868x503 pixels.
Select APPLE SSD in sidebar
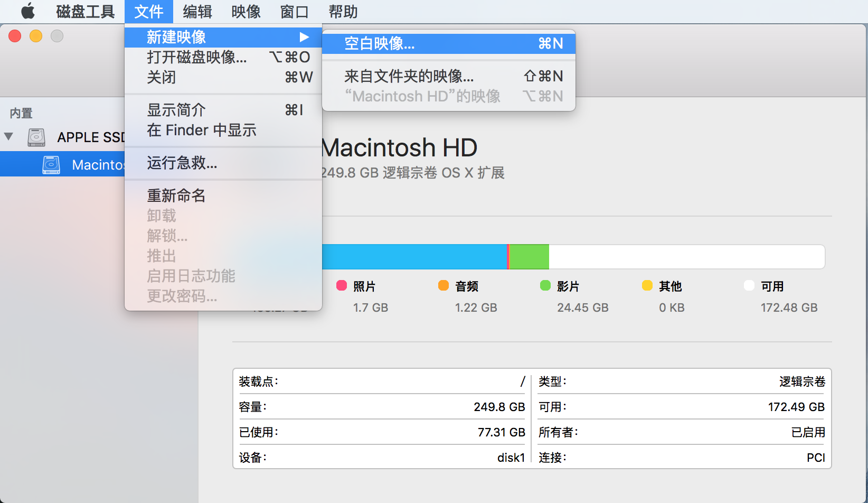(x=62, y=137)
